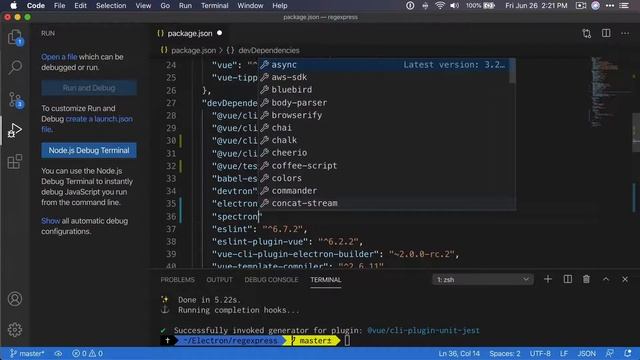
Task: Click the Run and Debug button
Action: click(89, 88)
